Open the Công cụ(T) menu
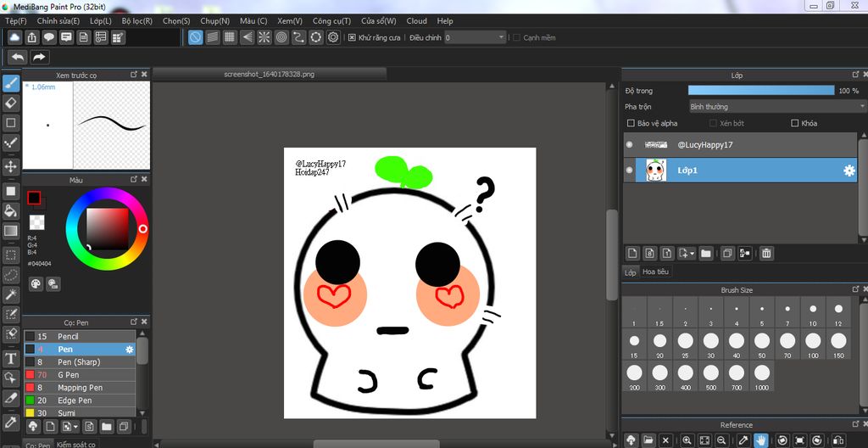This screenshot has width=868, height=448. pos(331,21)
